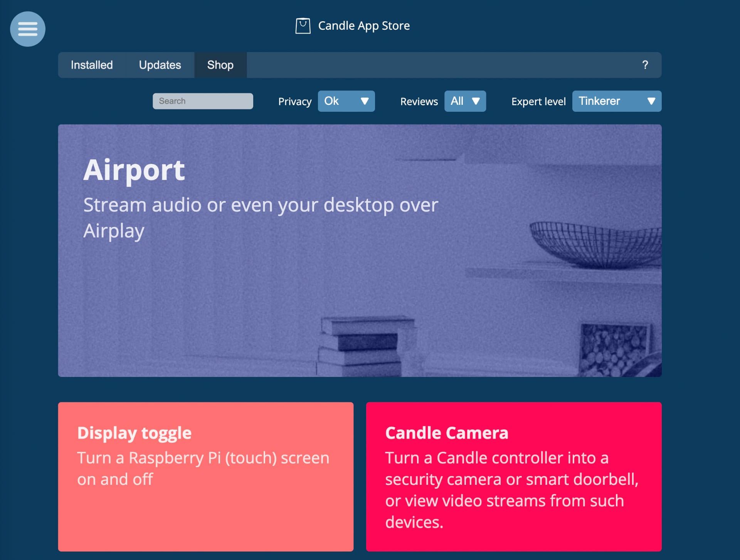Click the shopping bag store icon
740x560 pixels.
(x=303, y=26)
